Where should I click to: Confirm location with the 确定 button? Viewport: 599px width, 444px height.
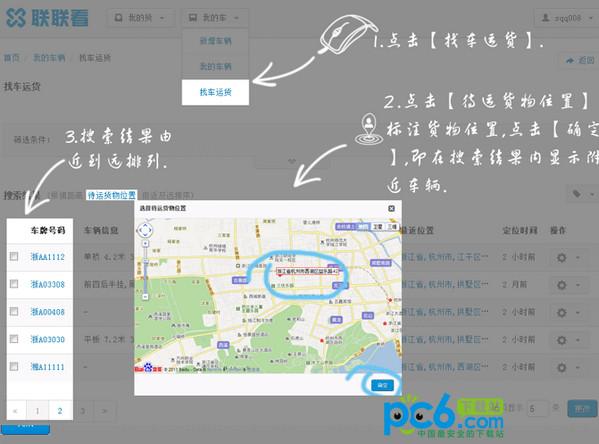pos(382,385)
